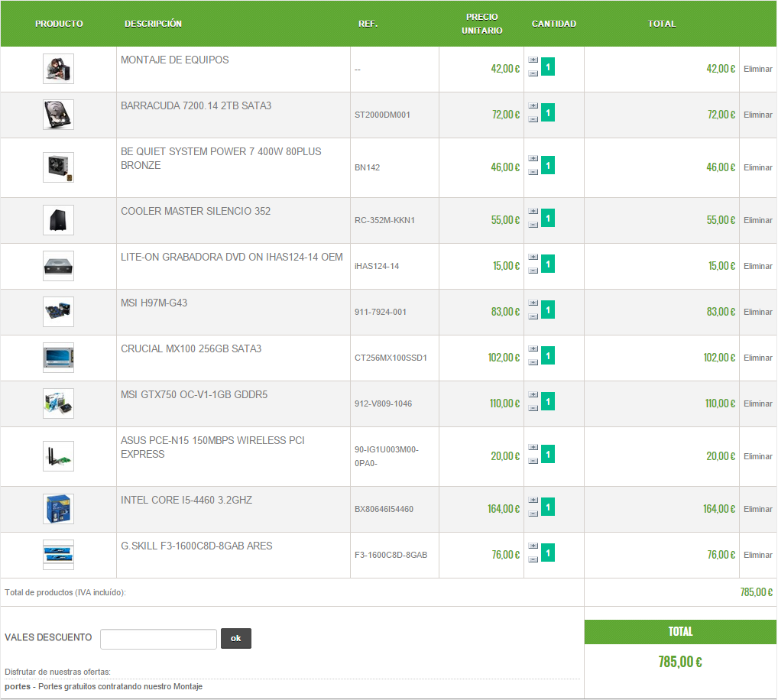Decrease quantity of MONTAJE DE EQUIPOS
This screenshot has width=778, height=700.
point(533,73)
